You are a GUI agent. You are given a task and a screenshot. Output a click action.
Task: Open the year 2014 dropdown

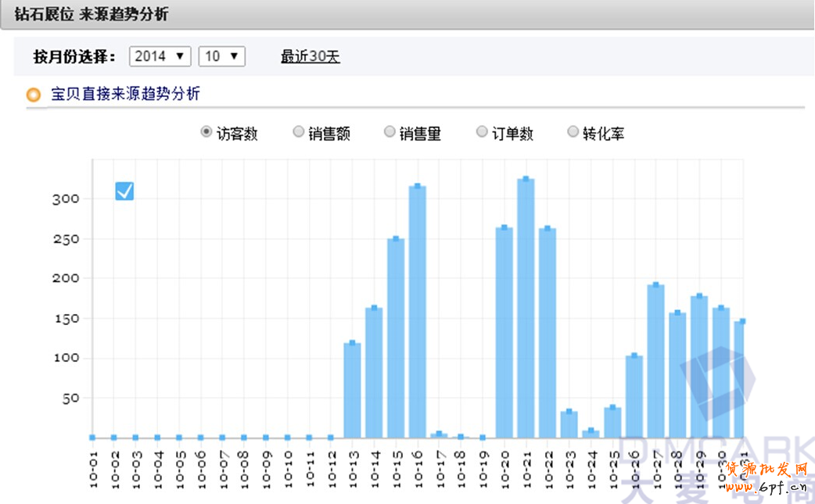click(x=160, y=56)
